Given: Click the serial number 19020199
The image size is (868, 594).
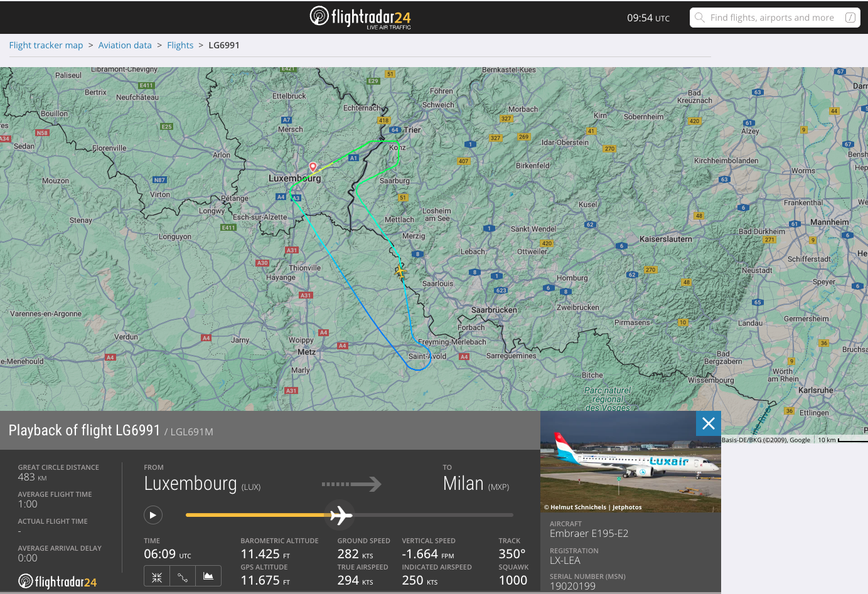Looking at the screenshot, I should 572,586.
